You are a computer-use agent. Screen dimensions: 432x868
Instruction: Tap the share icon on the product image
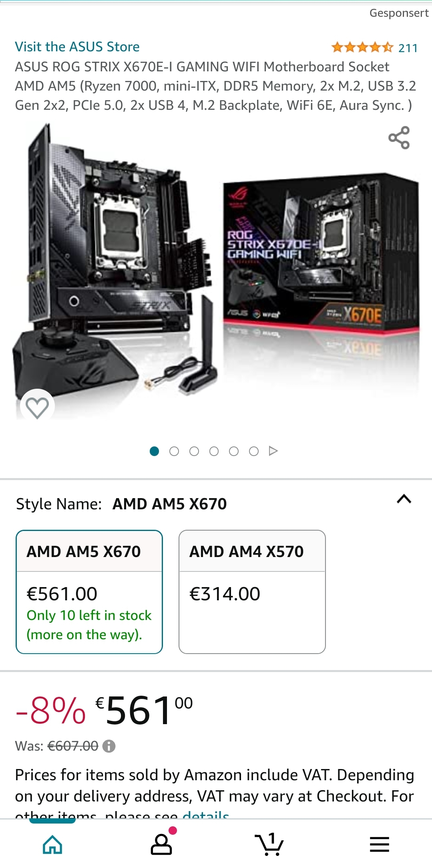click(x=399, y=138)
